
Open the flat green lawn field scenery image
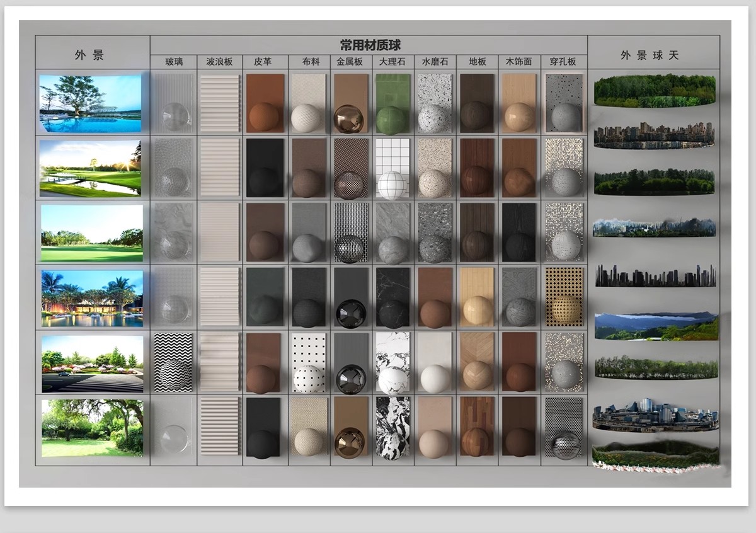[x=92, y=233]
